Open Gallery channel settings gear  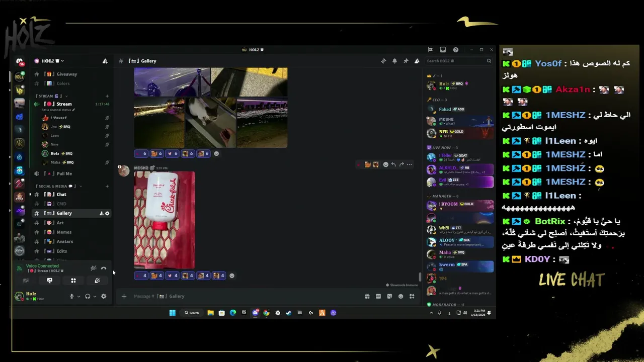pyautogui.click(x=107, y=213)
